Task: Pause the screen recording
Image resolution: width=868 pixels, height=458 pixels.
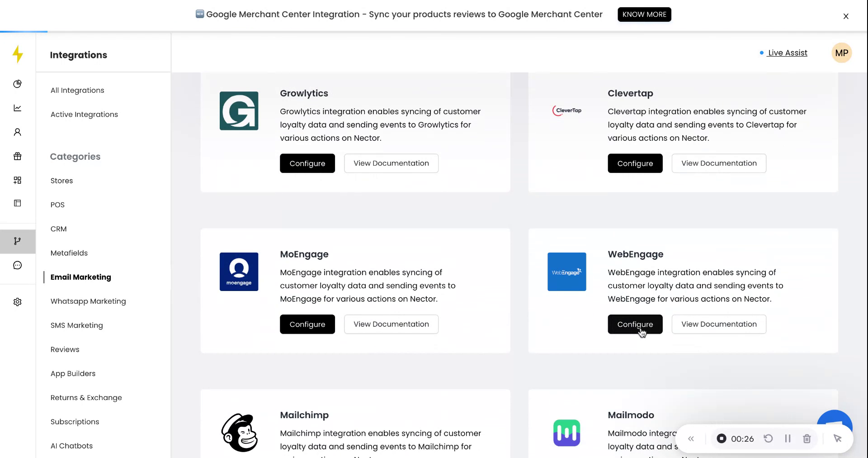Action: click(788, 439)
